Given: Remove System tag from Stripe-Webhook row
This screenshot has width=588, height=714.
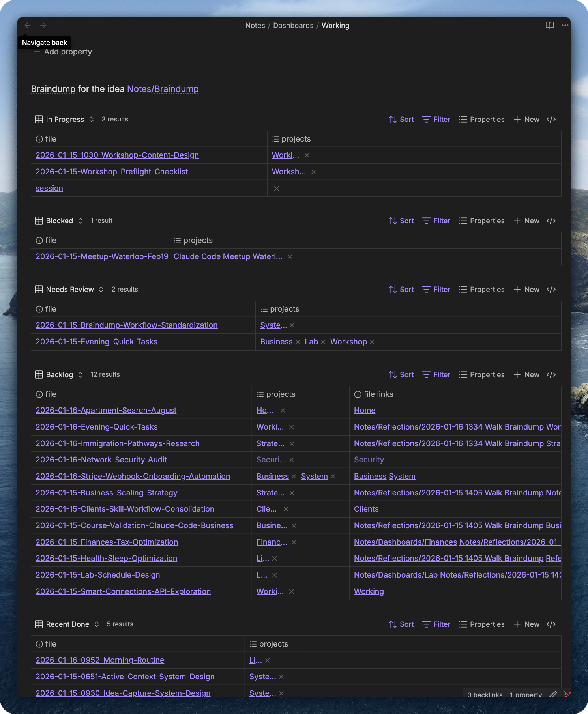Looking at the screenshot, I should coord(333,477).
